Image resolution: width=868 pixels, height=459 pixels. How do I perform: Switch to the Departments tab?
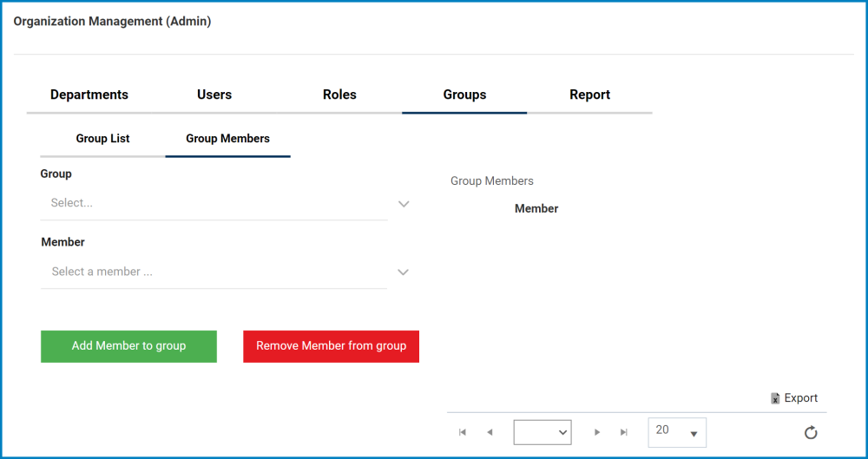click(89, 95)
